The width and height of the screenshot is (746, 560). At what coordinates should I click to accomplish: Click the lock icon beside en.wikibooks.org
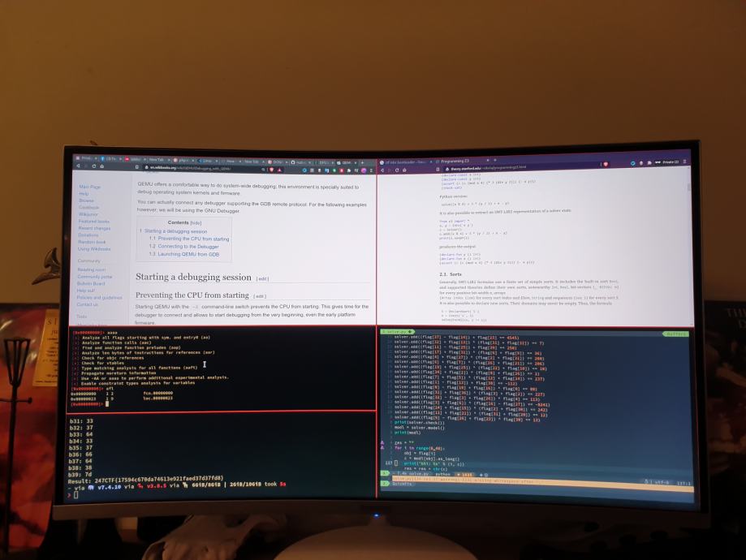[x=146, y=167]
